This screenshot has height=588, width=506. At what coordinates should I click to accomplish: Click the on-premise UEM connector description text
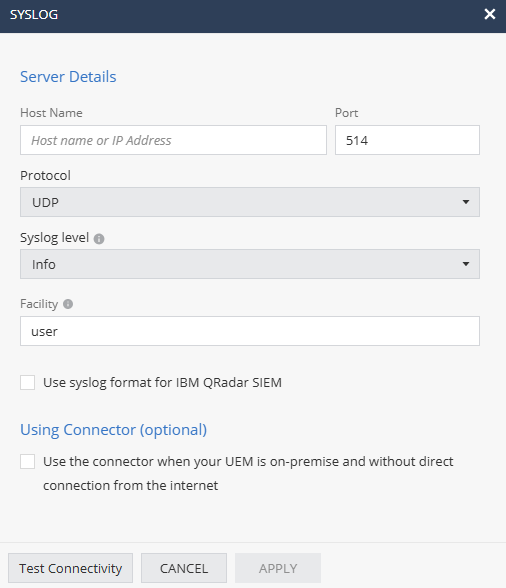pos(248,473)
